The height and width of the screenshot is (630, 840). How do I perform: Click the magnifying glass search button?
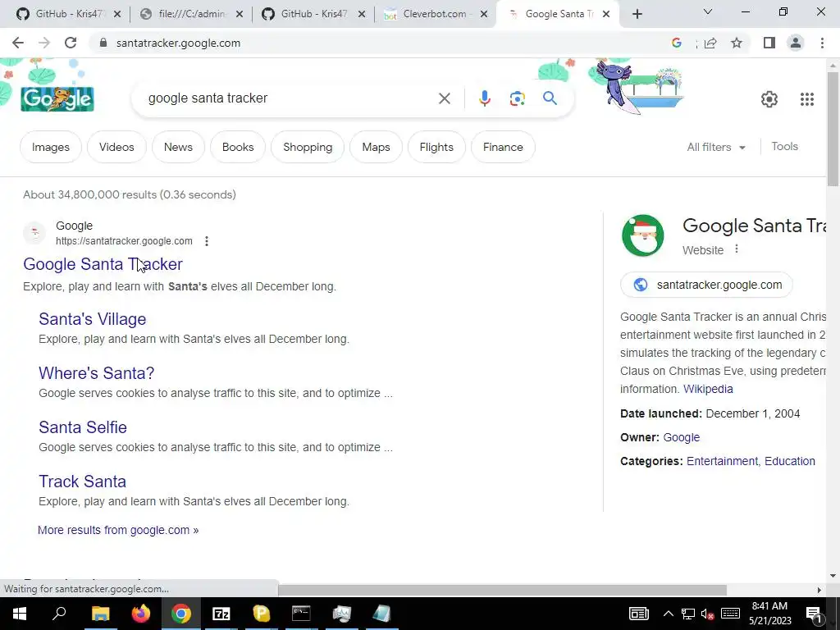coord(550,98)
